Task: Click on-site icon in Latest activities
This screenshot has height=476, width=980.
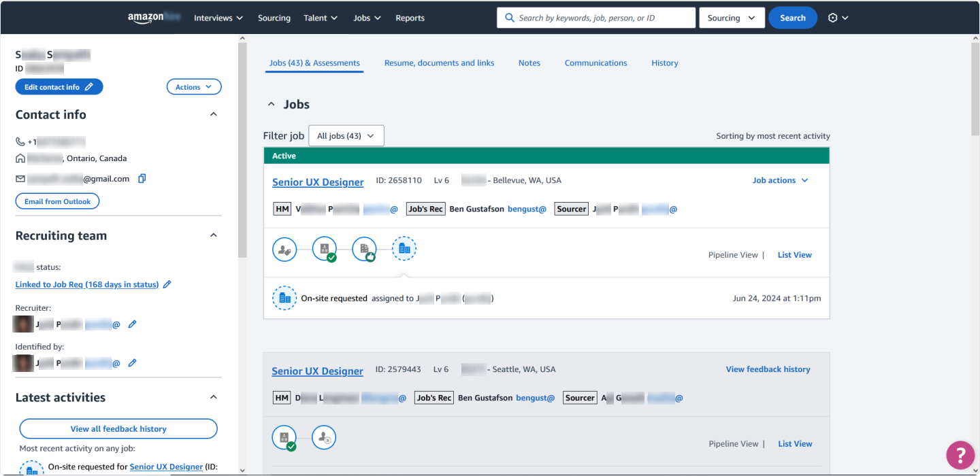Action: tap(31, 469)
